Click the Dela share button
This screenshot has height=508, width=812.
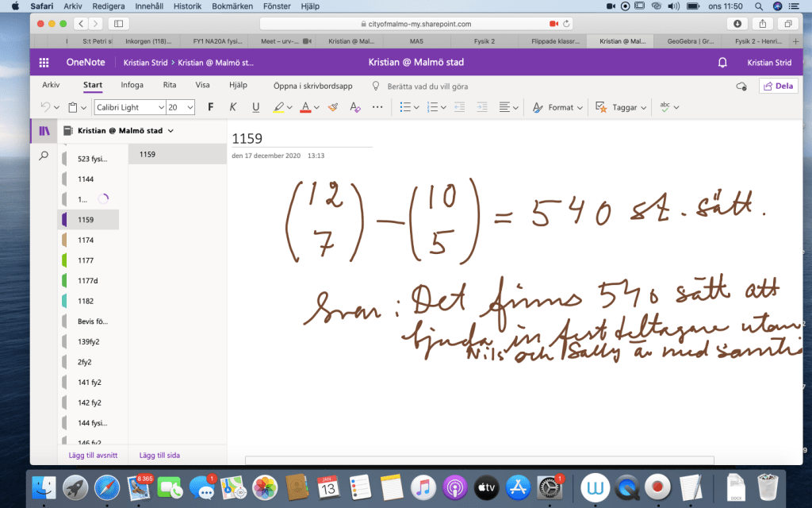(778, 86)
